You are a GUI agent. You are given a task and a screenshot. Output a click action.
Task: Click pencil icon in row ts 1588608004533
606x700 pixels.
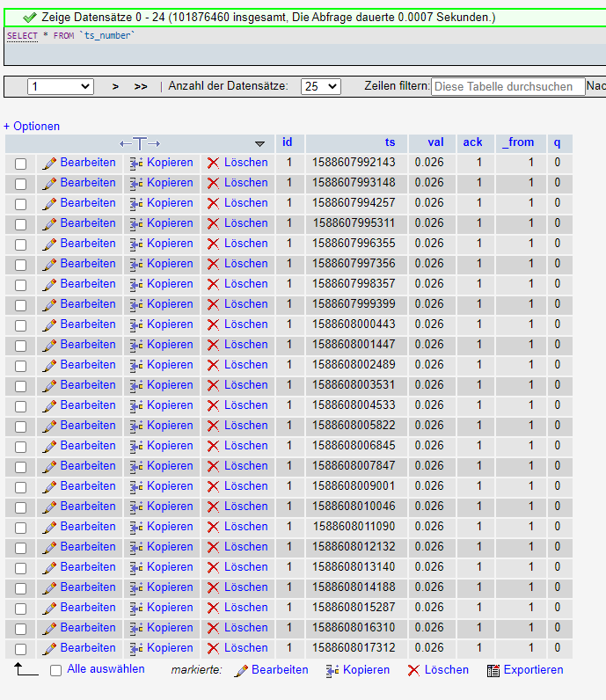click(49, 406)
